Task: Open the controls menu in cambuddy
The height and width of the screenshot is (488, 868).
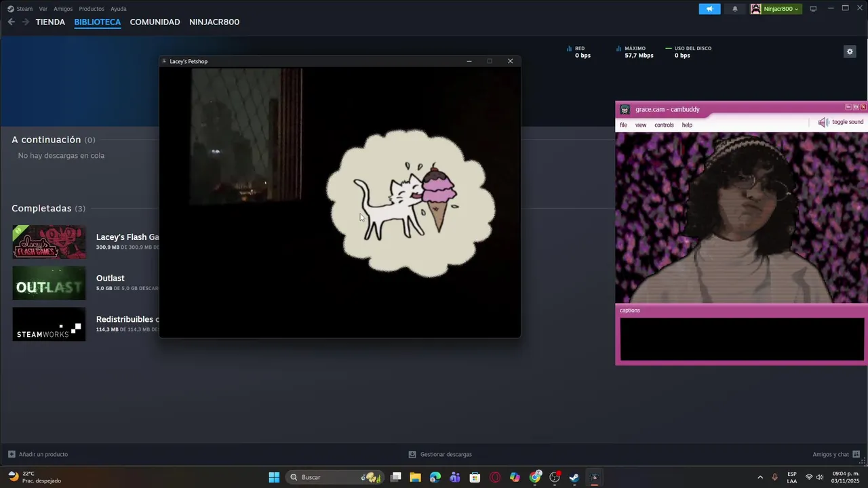Action: (x=664, y=125)
